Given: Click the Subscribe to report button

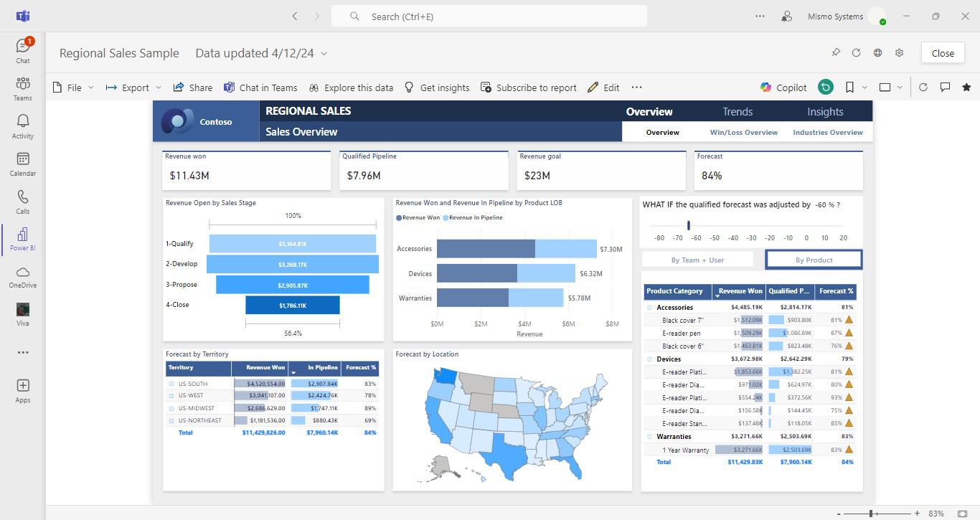Looking at the screenshot, I should point(528,88).
